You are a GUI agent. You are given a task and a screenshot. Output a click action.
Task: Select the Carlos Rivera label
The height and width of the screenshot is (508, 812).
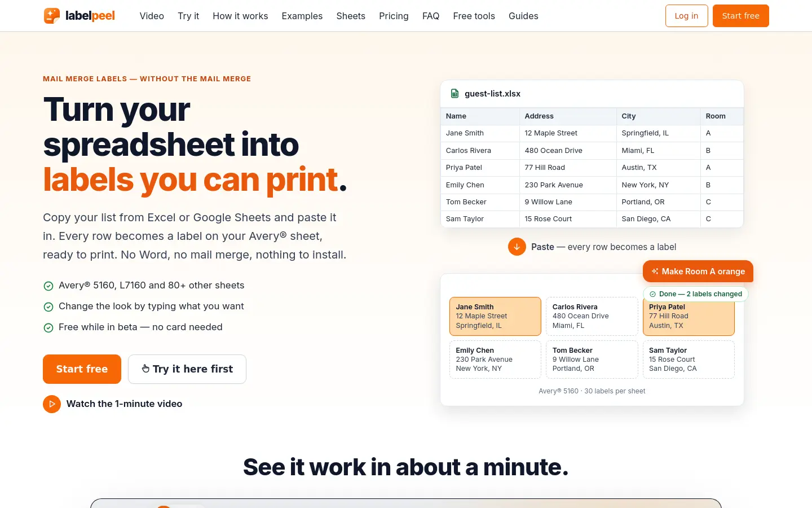[592, 316]
